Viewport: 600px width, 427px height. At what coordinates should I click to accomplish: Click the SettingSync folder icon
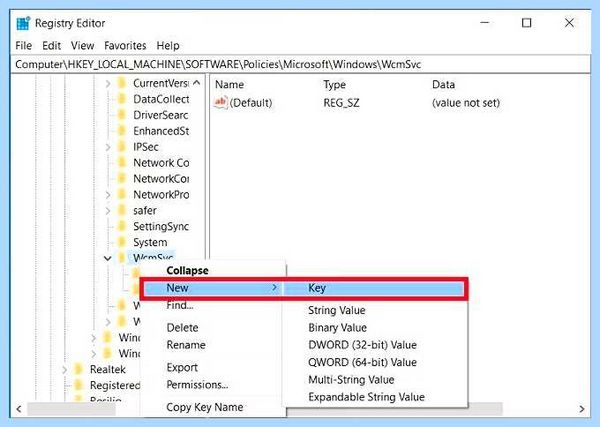(x=122, y=227)
